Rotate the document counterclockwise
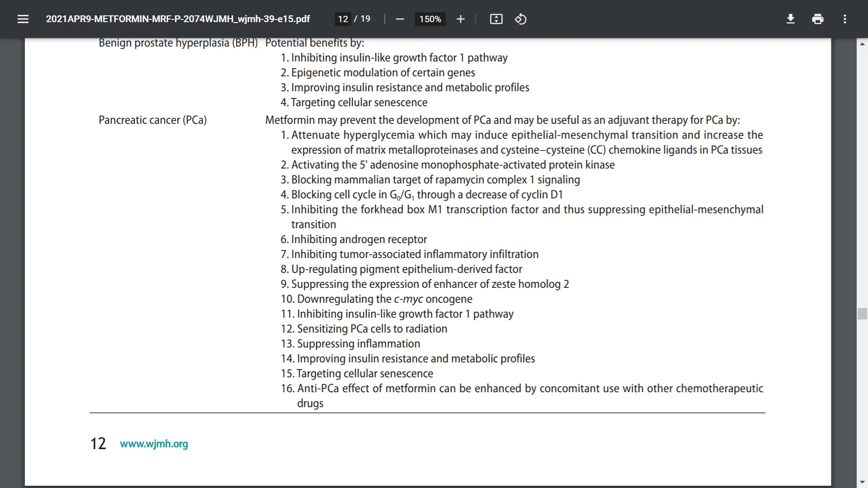 click(x=520, y=19)
